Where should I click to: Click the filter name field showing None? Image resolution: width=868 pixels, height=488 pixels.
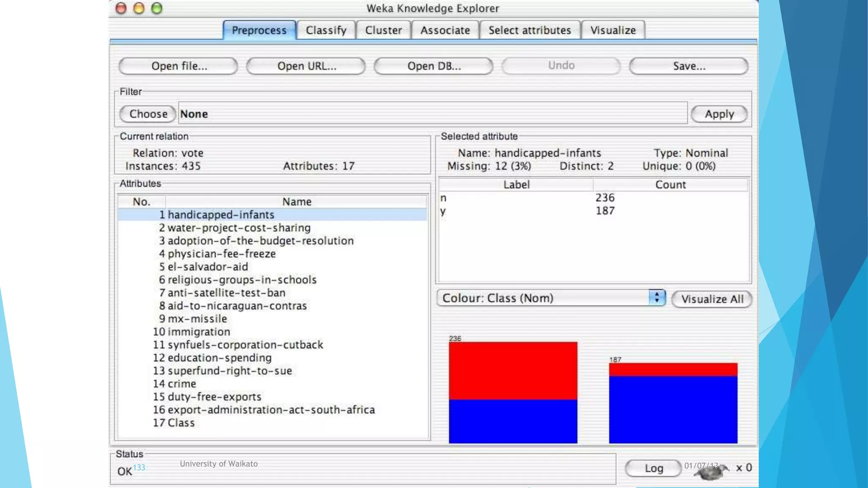tap(432, 114)
